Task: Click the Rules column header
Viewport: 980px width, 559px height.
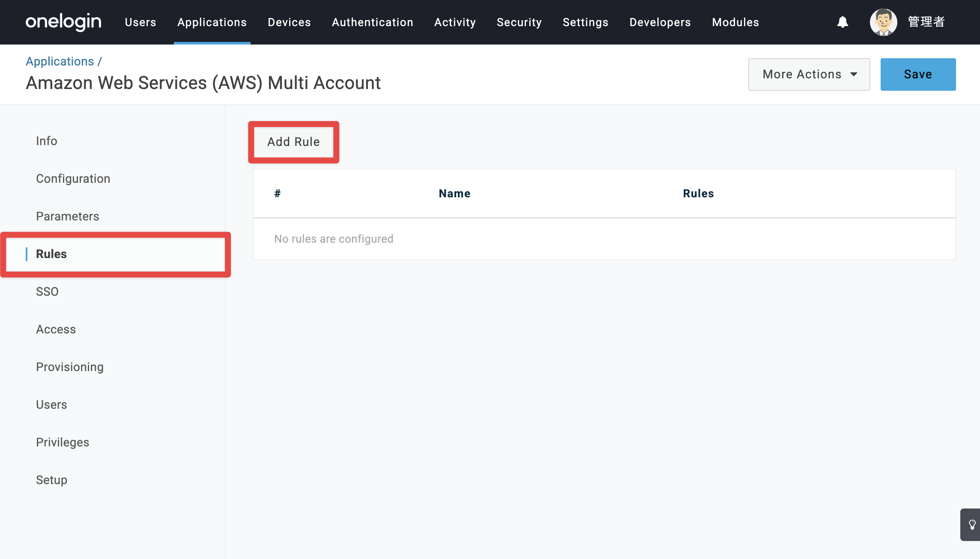Action: tap(698, 194)
